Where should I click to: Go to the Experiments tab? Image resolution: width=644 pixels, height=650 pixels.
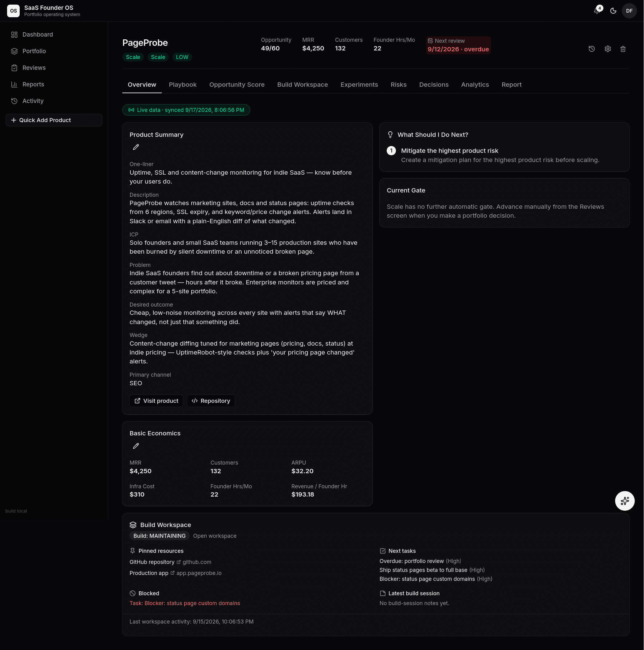click(x=359, y=85)
